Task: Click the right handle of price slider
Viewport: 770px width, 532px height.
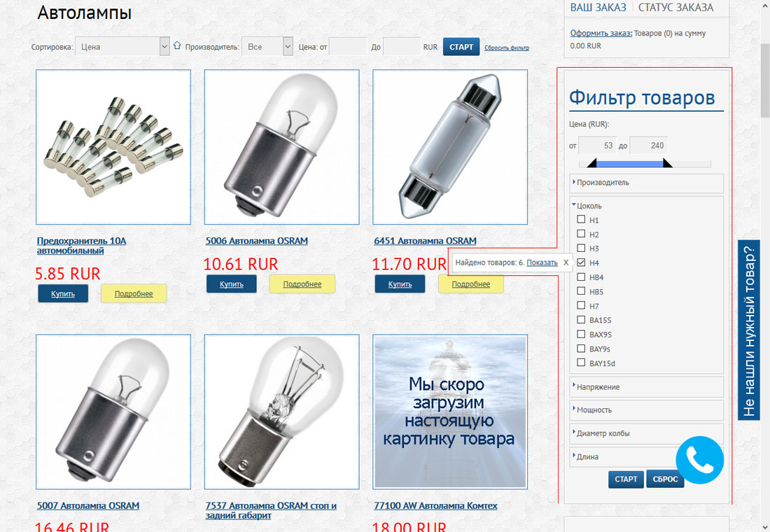Action: click(667, 163)
